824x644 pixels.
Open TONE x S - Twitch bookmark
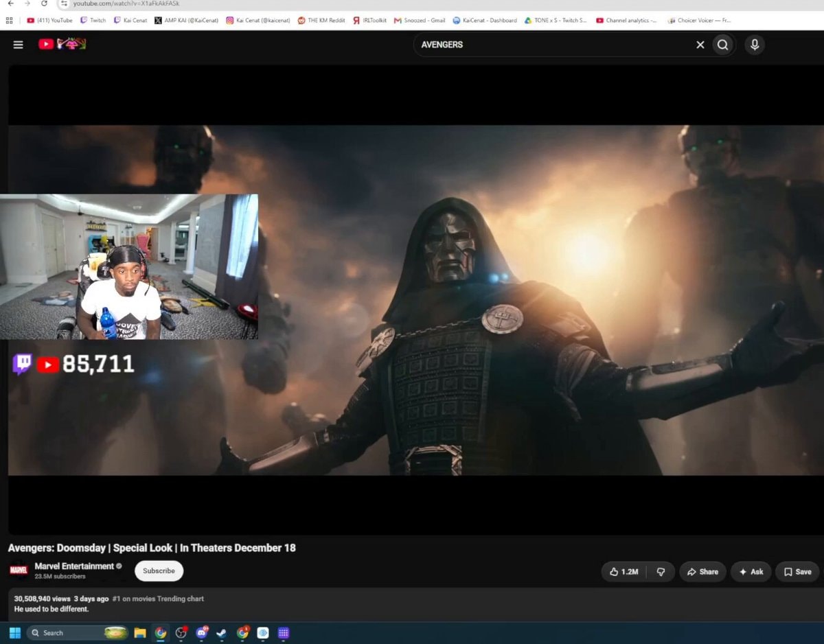click(556, 21)
